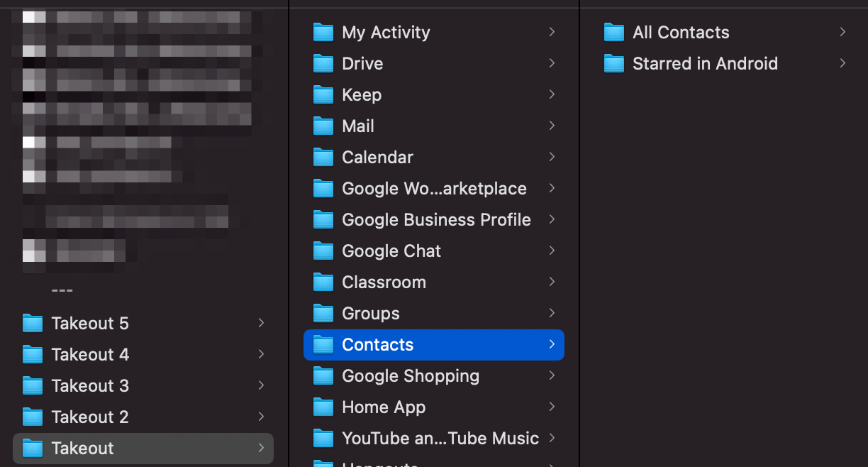Expand All Contacts chevron

pos(842,32)
